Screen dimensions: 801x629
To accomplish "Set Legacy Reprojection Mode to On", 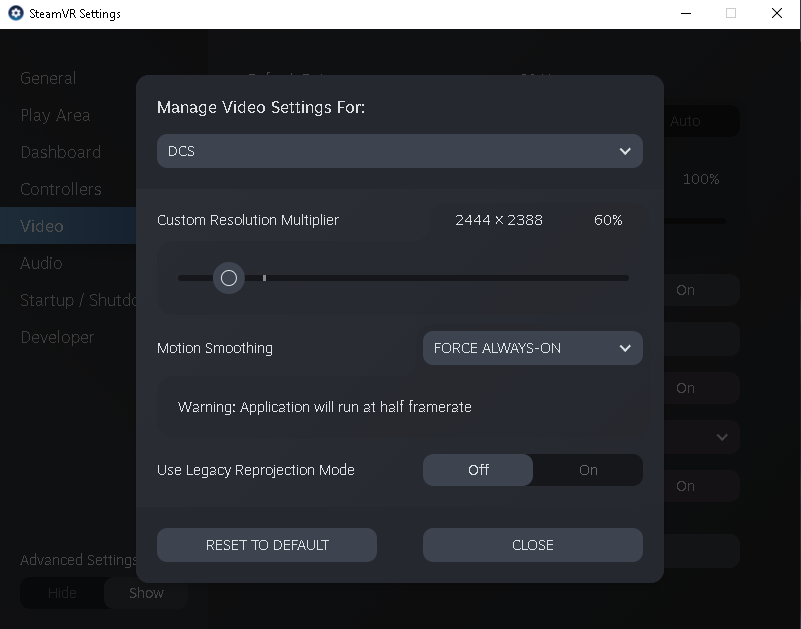I will pyautogui.click(x=588, y=470).
